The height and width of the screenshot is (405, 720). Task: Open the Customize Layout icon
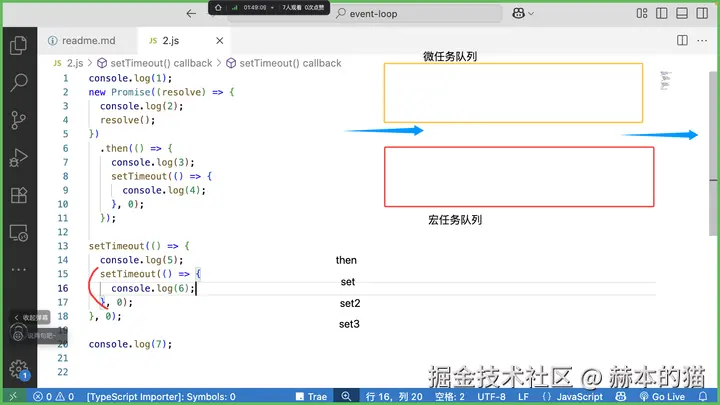[x=642, y=13]
